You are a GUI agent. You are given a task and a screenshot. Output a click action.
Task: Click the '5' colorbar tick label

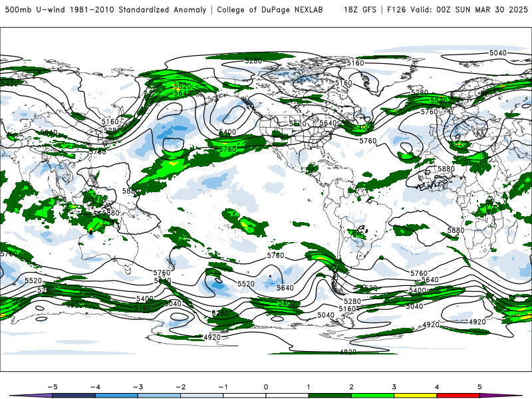pos(479,387)
